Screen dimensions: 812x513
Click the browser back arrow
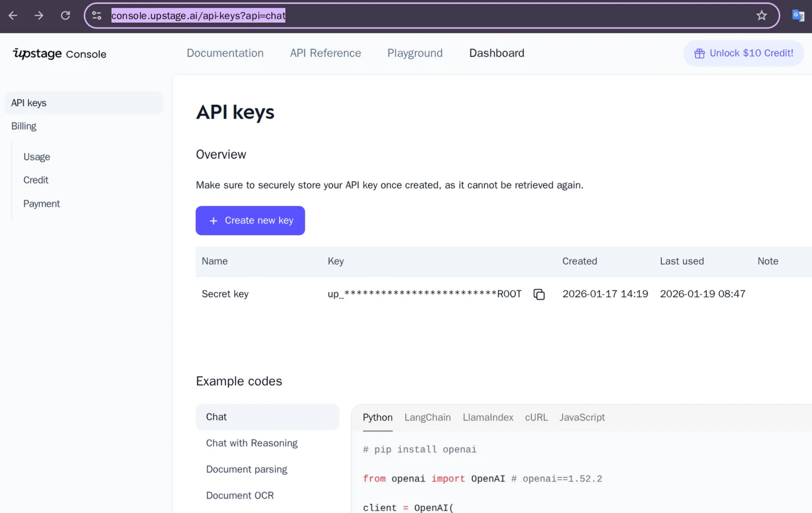(x=13, y=16)
